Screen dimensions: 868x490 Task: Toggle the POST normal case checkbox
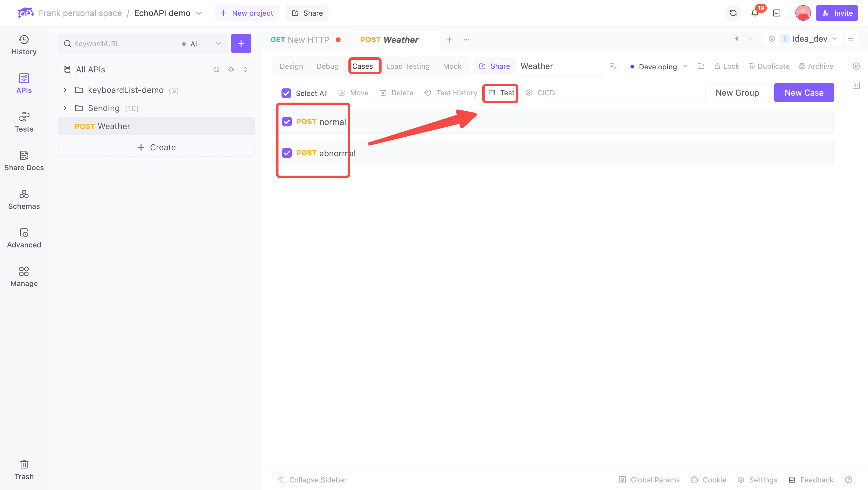point(287,122)
